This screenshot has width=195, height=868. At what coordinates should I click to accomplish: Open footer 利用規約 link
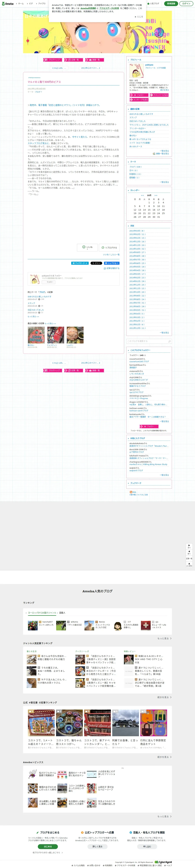point(108,865)
